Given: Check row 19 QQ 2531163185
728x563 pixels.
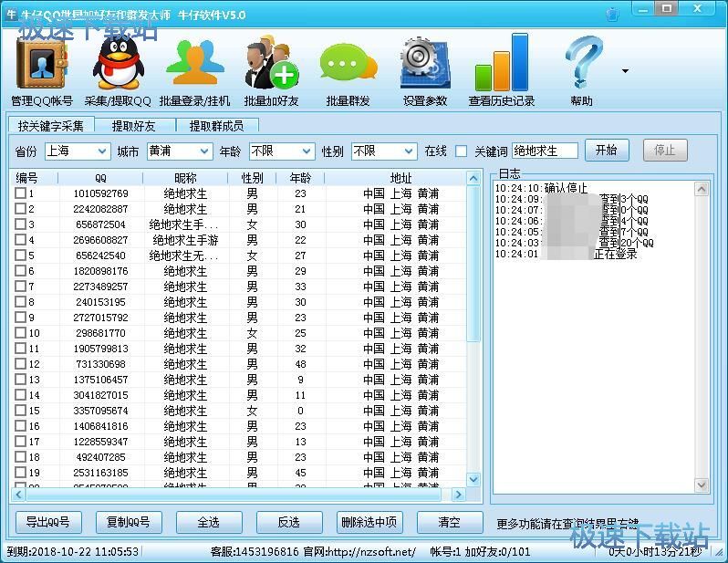Looking at the screenshot, I should pyautogui.click(x=20, y=473).
